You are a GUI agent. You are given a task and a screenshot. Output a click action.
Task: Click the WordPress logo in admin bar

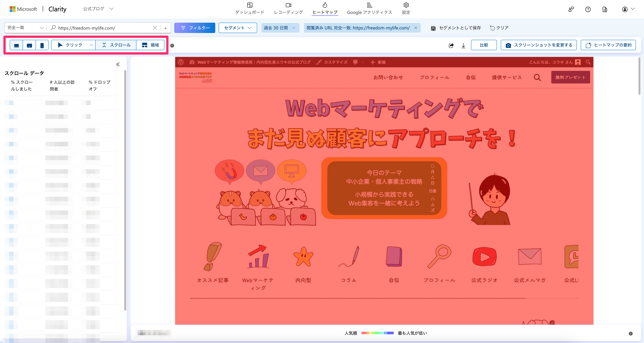[181, 62]
